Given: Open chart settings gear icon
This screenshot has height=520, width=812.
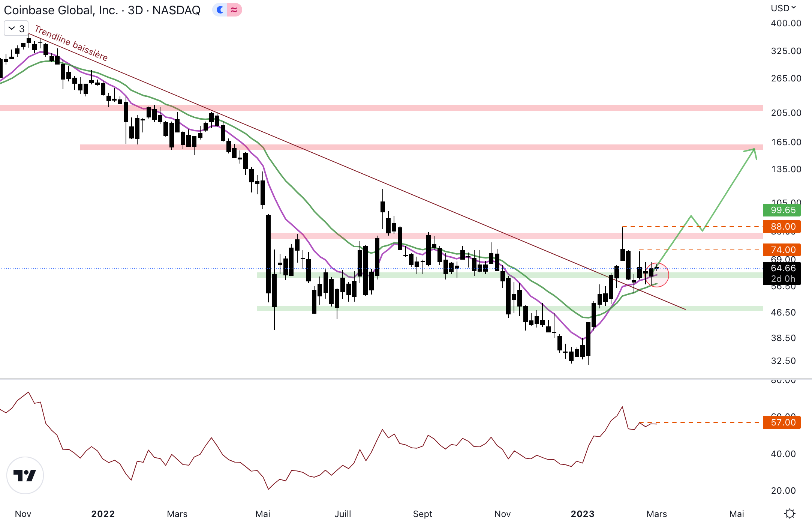Looking at the screenshot, I should pyautogui.click(x=790, y=513).
